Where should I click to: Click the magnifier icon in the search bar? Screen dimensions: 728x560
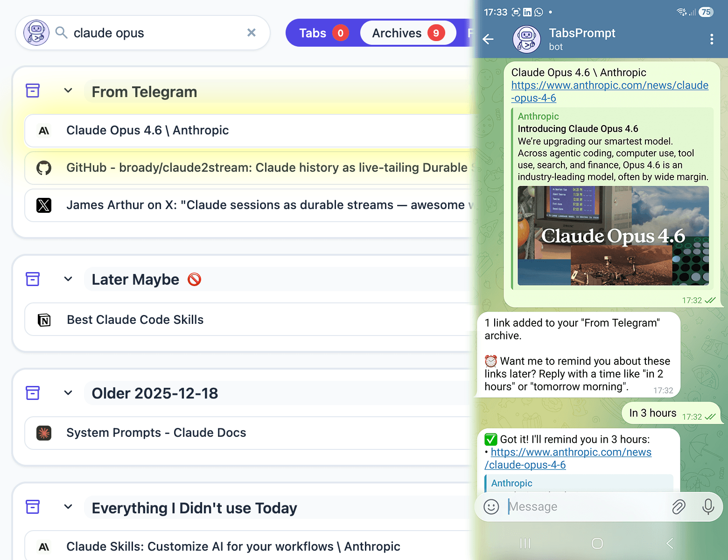tap(61, 33)
